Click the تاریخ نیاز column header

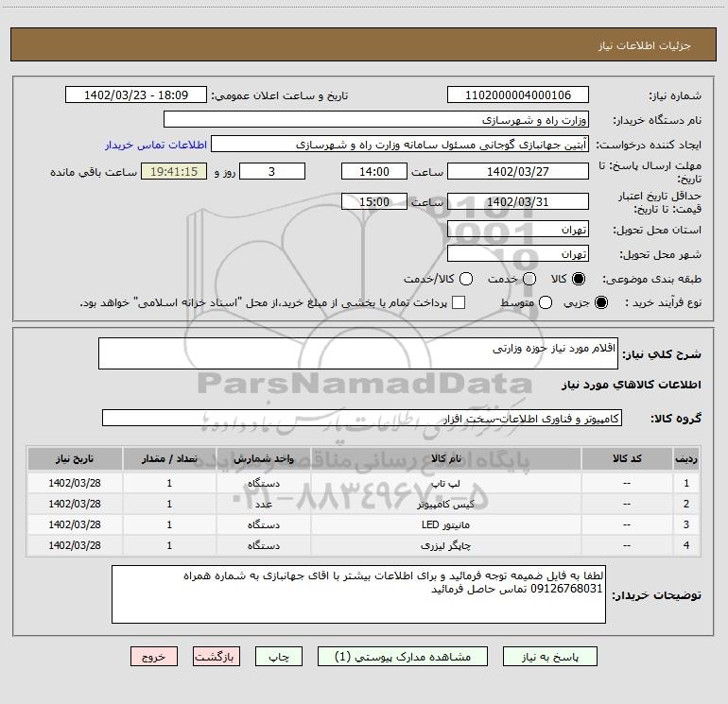75,458
